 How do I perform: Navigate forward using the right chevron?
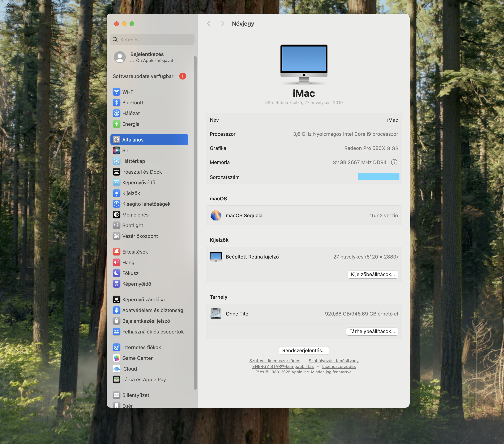(223, 24)
